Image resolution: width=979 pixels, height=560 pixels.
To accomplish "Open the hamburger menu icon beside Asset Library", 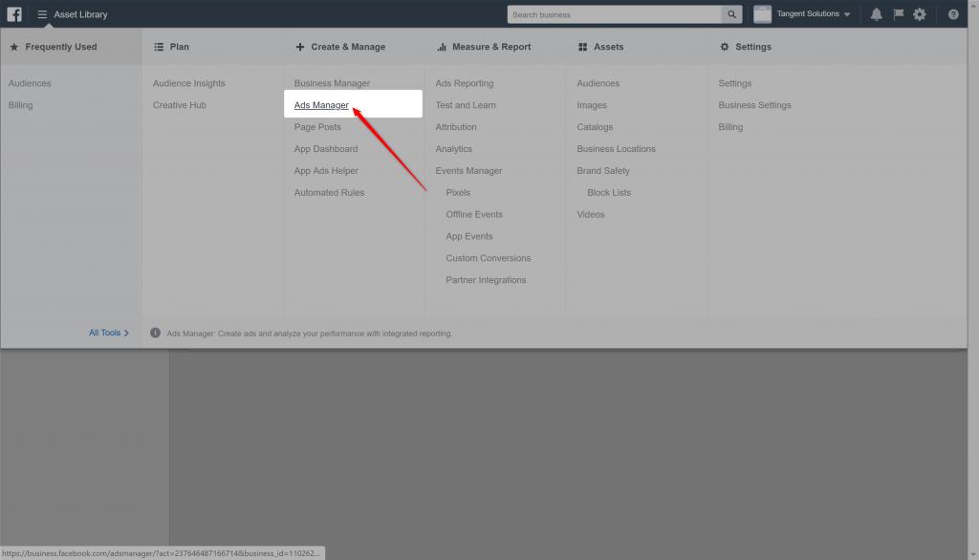I will click(x=42, y=14).
